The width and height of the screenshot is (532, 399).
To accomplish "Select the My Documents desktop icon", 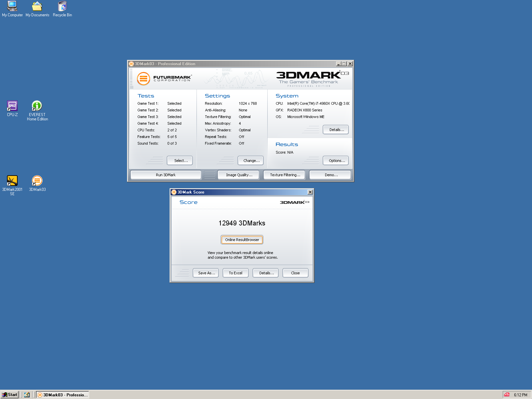I will pos(37,9).
